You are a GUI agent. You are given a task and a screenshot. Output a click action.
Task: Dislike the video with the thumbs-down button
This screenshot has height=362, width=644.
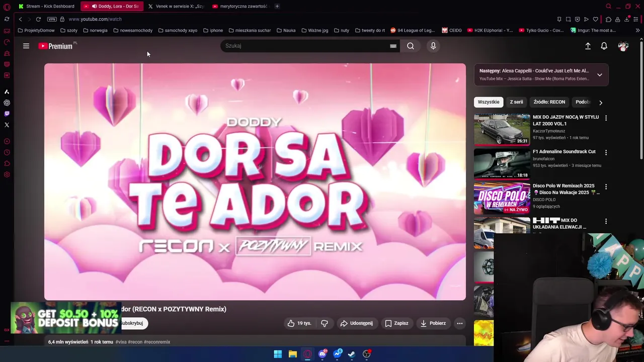(x=325, y=323)
